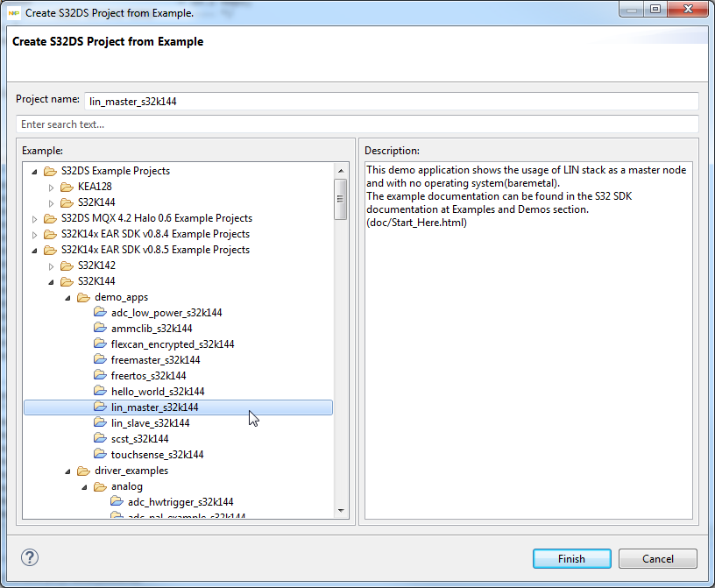
Task: Click the Finish button
Action: coord(572,559)
